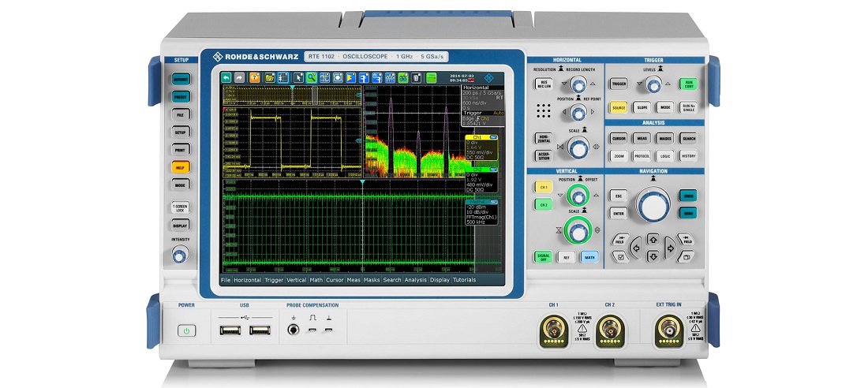Open the Masks menu on screen

pos(372,280)
